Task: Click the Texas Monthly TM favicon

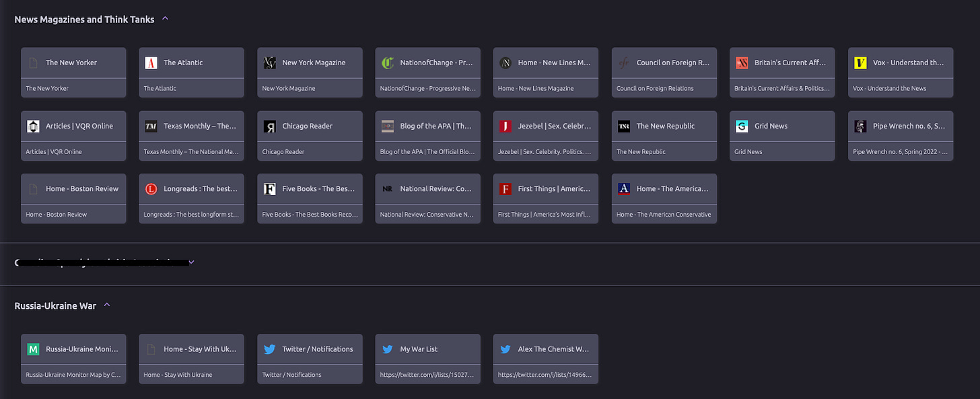Action: pos(151,126)
